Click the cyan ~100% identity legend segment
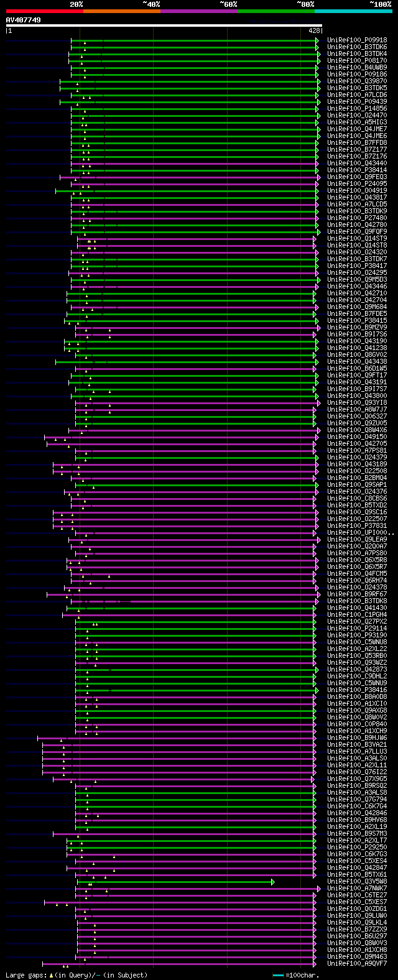The image size is (398, 980). pyautogui.click(x=353, y=11)
